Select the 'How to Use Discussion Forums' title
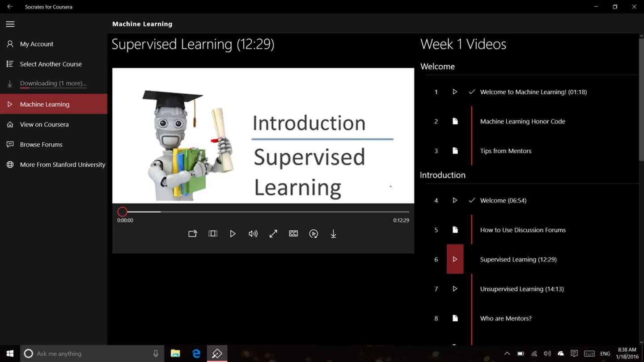Image resolution: width=644 pixels, height=362 pixels. pyautogui.click(x=523, y=230)
